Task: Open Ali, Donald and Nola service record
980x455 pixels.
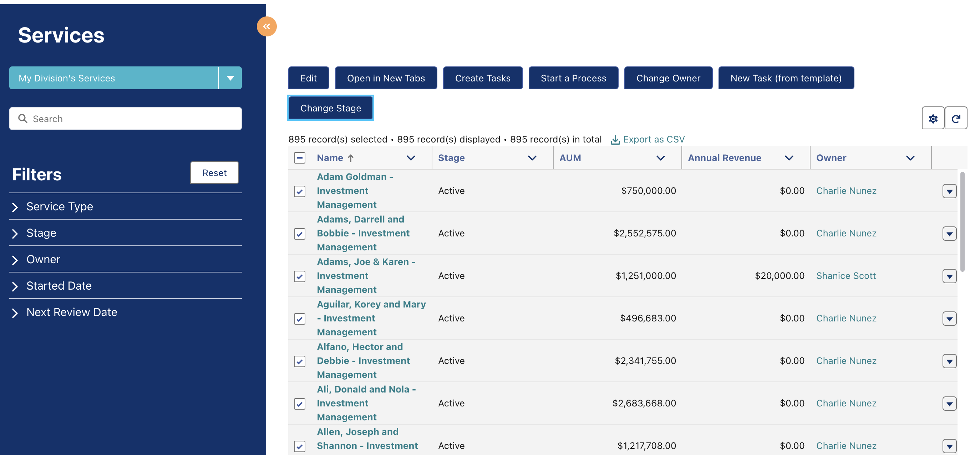Action: (x=366, y=403)
